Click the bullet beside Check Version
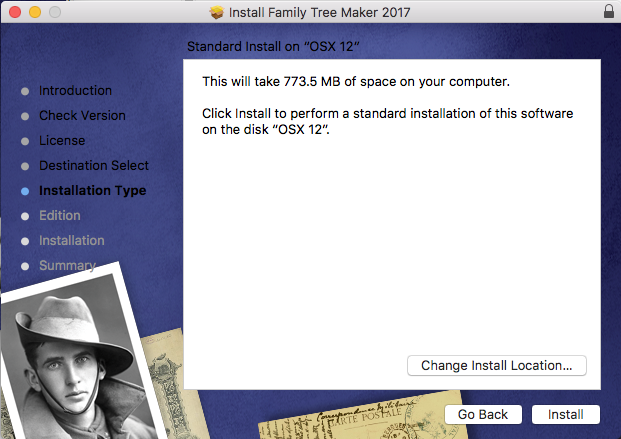 tap(25, 116)
